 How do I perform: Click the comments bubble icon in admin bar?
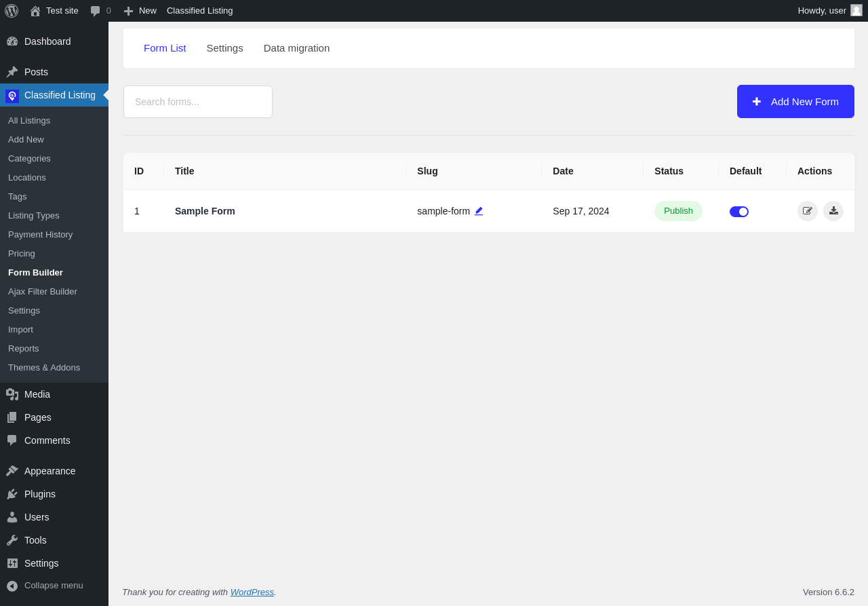click(96, 11)
